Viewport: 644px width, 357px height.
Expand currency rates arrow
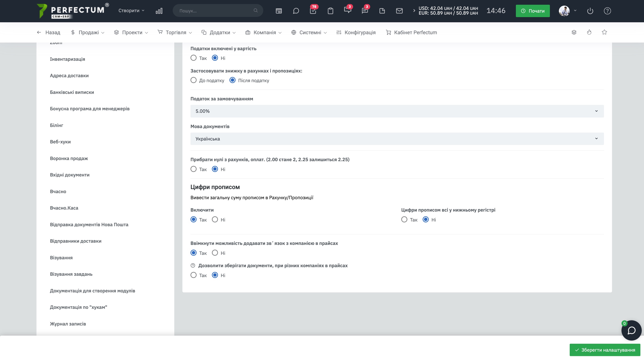tap(414, 11)
